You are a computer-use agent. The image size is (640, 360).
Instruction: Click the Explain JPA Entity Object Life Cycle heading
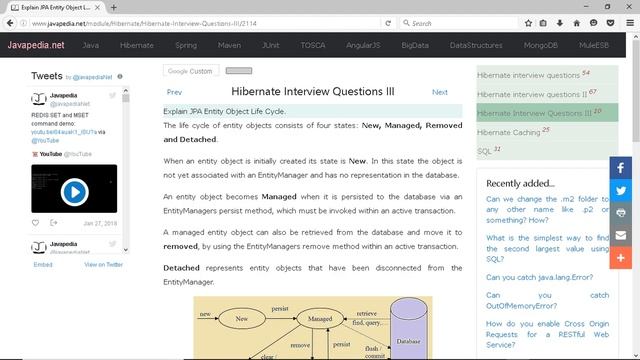coord(224,111)
